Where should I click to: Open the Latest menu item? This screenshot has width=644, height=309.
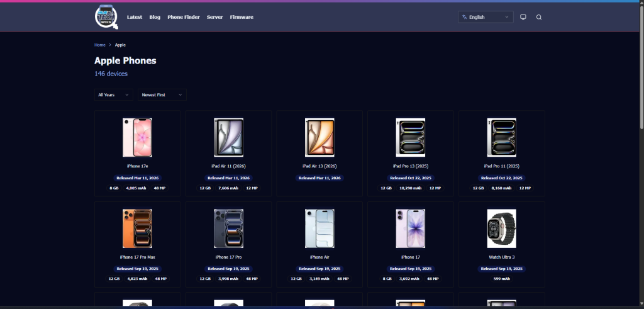[135, 17]
